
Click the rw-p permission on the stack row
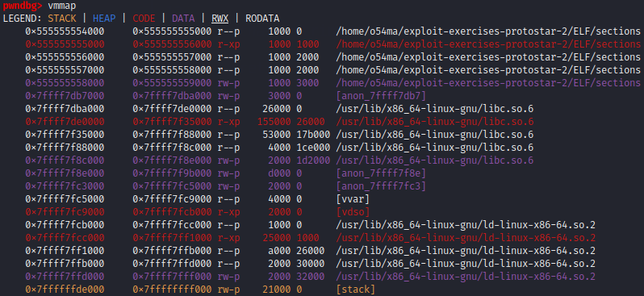[x=228, y=290]
